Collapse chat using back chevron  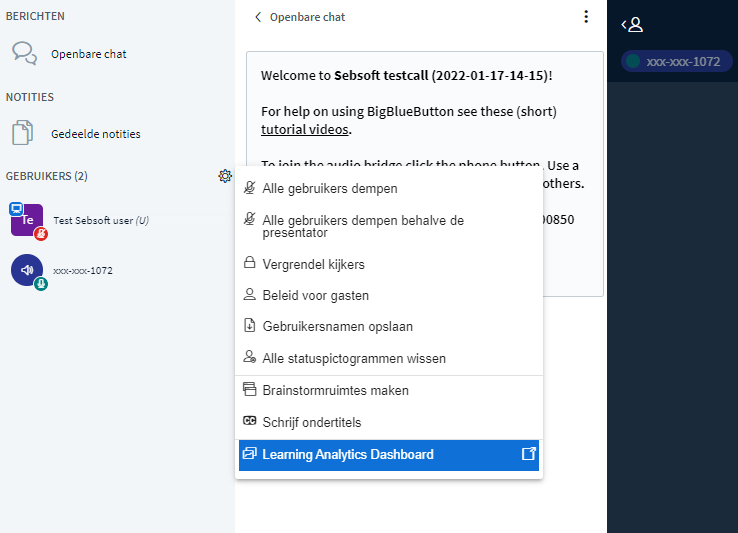click(x=257, y=17)
